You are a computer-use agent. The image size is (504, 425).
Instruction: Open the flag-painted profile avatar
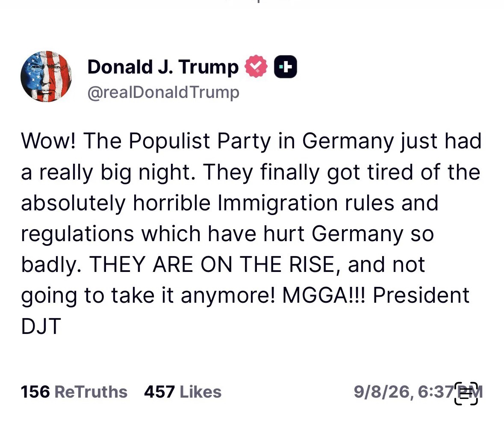pyautogui.click(x=46, y=77)
